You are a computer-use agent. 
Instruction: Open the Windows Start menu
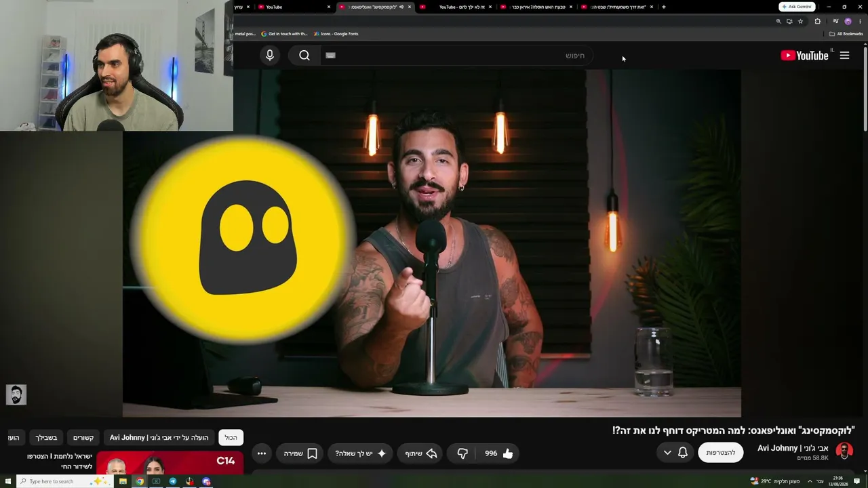click(8, 481)
